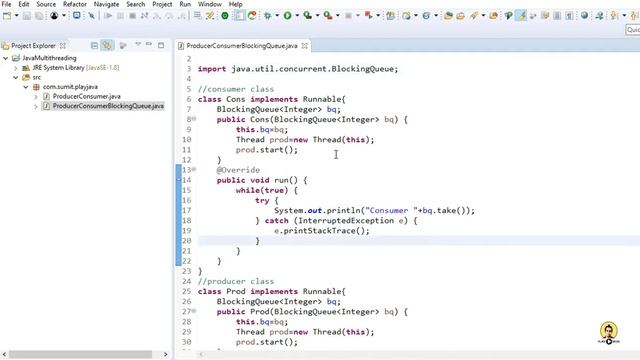640x360 pixels.
Task: Click the Skip All Breakpoints icon
Action: pos(92,16)
